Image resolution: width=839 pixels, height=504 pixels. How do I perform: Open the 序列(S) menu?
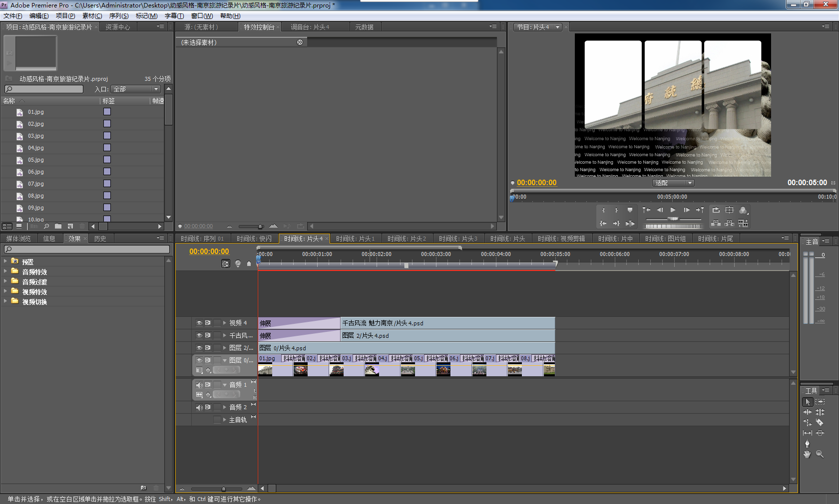[119, 16]
